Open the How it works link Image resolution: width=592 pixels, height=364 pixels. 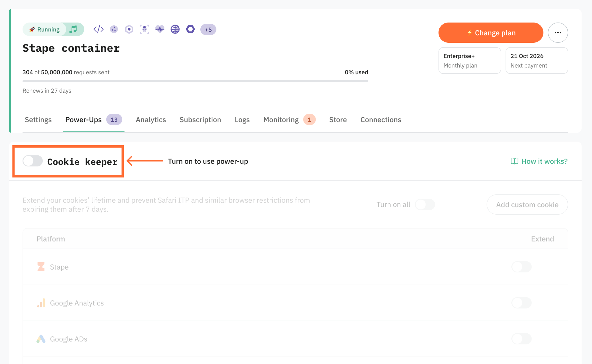pyautogui.click(x=539, y=161)
